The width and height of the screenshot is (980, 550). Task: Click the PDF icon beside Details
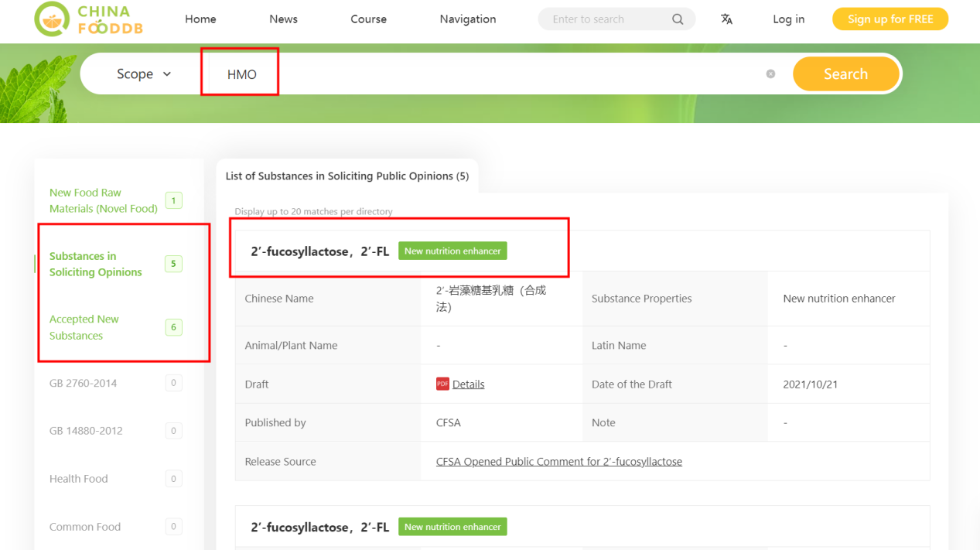click(442, 384)
